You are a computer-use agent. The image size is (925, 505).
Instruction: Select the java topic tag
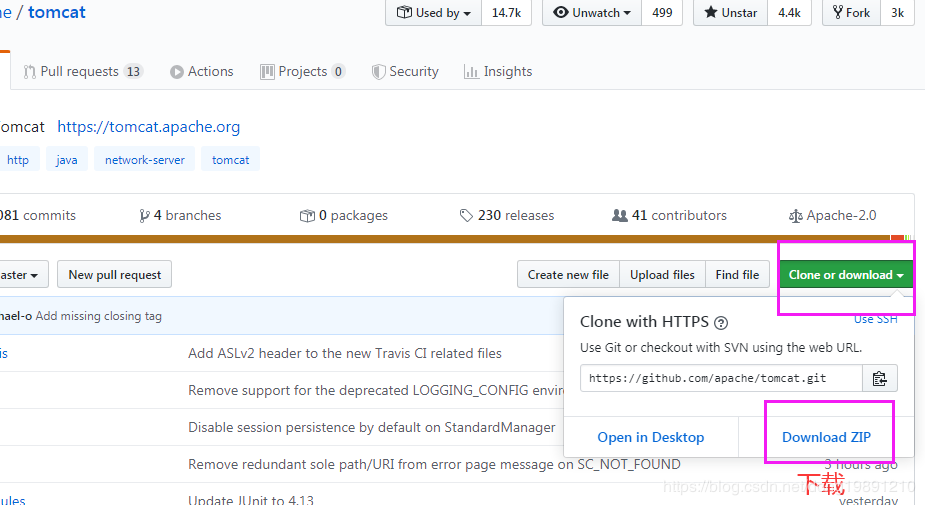coord(67,160)
